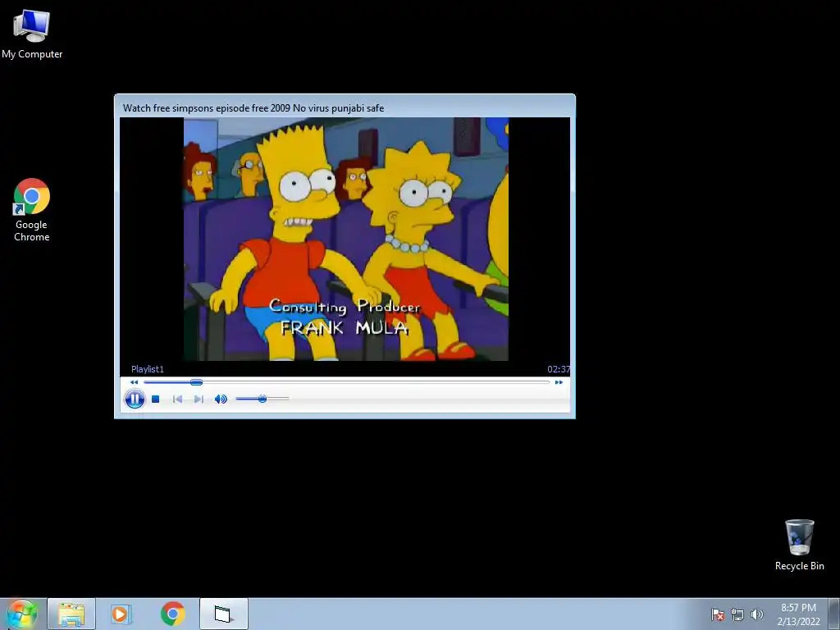Open the network status tray icon
Image resolution: width=840 pixels, height=630 pixels.
tap(737, 614)
